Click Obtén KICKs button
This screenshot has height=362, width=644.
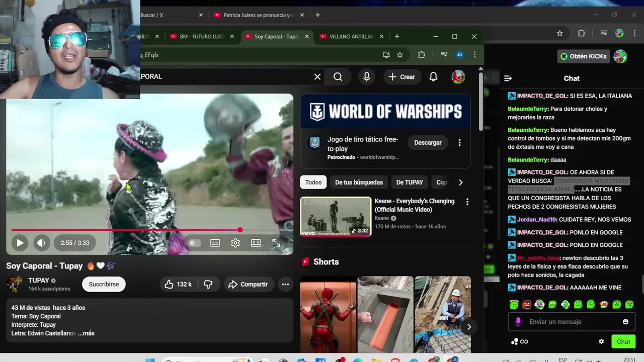click(584, 56)
